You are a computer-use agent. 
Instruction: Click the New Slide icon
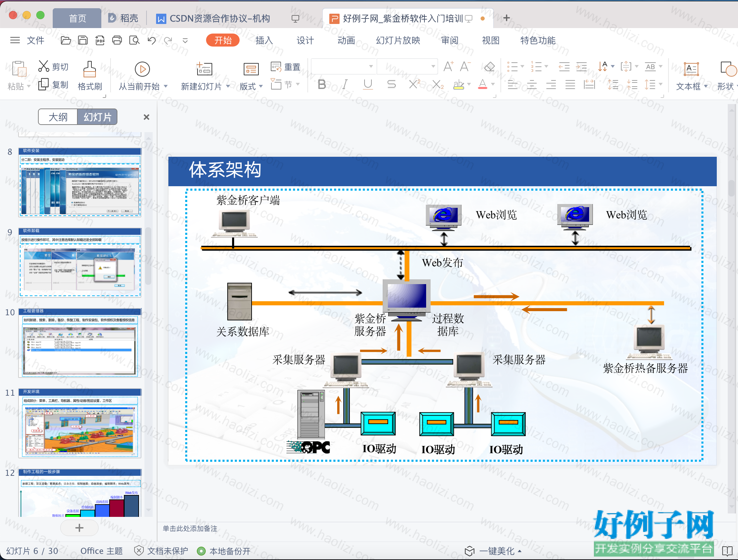[x=204, y=69]
